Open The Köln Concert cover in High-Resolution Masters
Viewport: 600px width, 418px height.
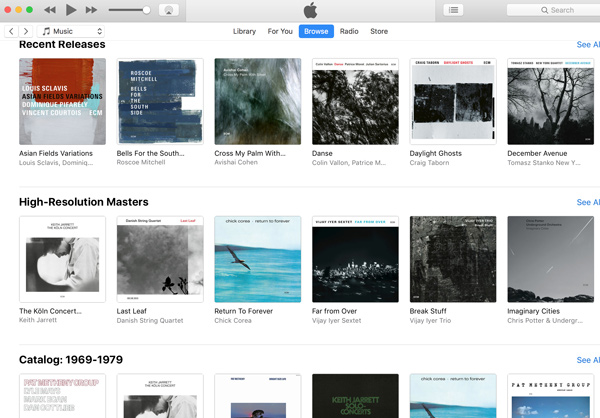(x=62, y=259)
